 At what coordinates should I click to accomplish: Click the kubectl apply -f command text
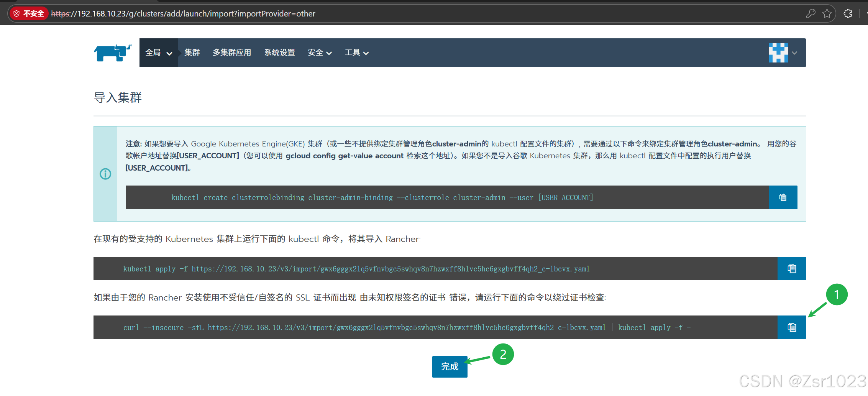coord(356,269)
